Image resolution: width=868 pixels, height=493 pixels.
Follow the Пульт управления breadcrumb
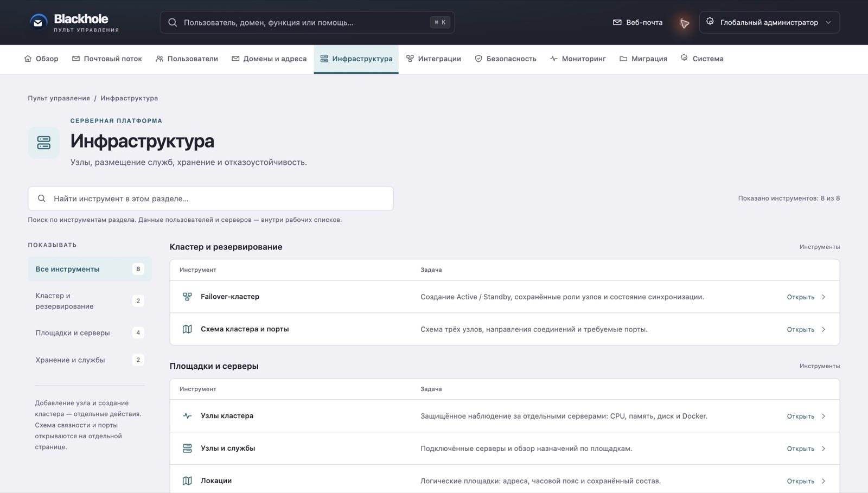point(59,98)
